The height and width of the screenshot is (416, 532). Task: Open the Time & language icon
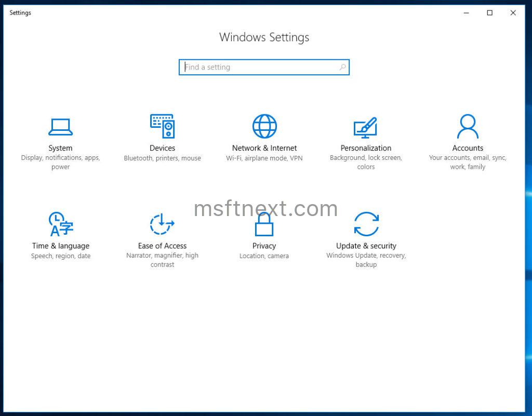tap(61, 224)
